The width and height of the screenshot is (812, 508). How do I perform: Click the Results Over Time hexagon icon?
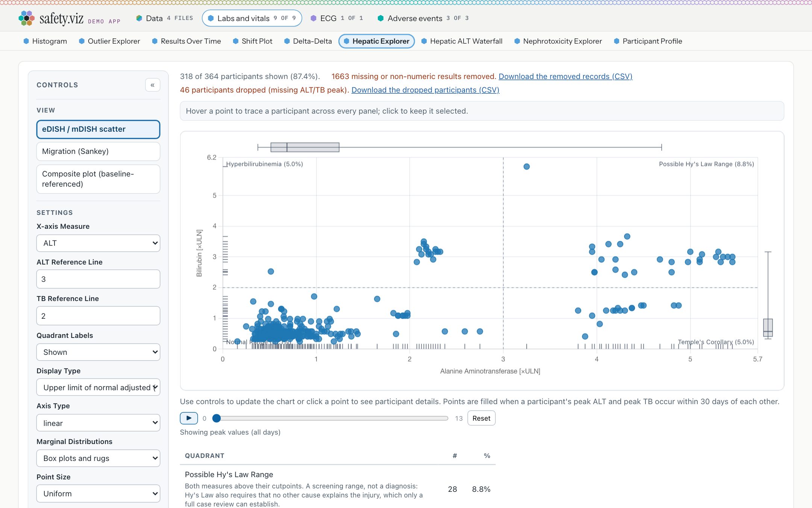(x=155, y=41)
